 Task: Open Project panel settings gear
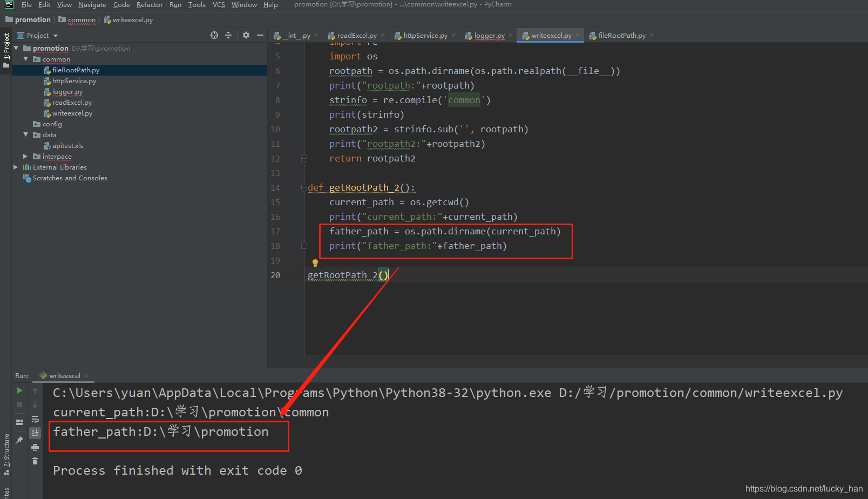coord(246,35)
